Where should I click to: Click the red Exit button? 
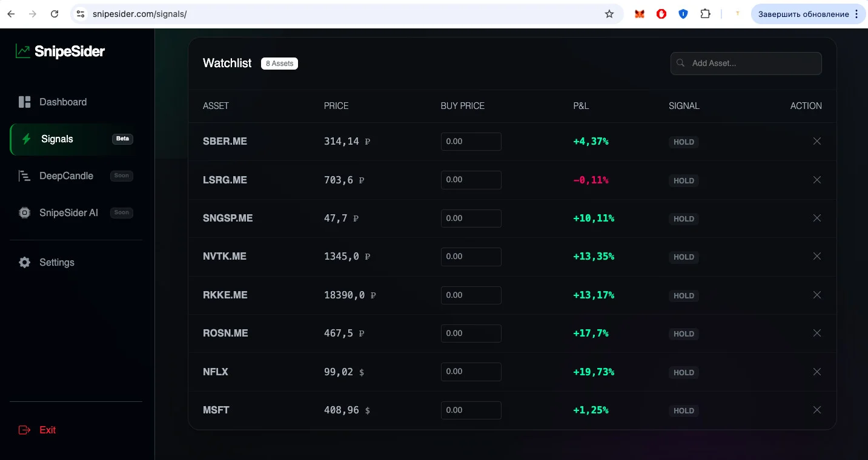[x=38, y=430]
